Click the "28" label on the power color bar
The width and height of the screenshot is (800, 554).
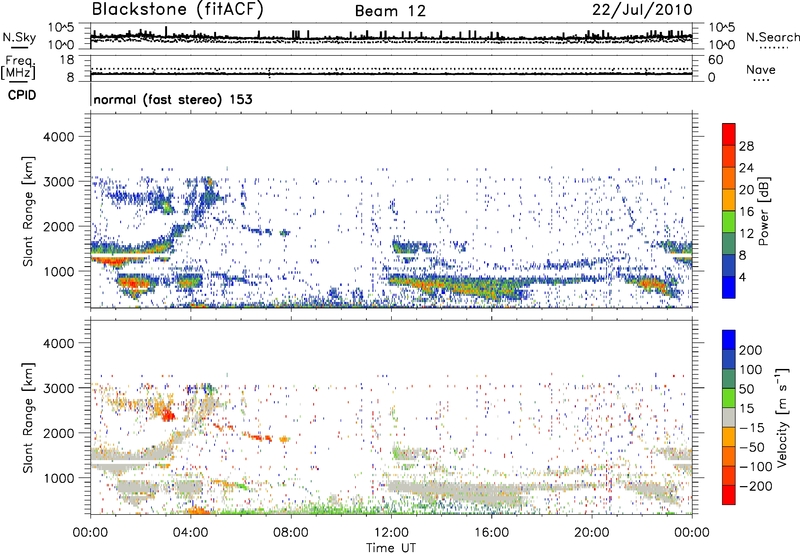[746, 146]
